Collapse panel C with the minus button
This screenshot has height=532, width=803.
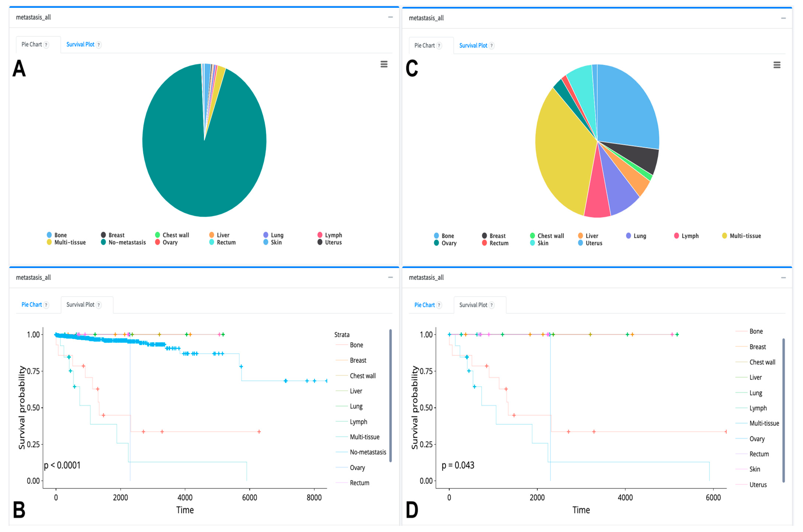[783, 18]
